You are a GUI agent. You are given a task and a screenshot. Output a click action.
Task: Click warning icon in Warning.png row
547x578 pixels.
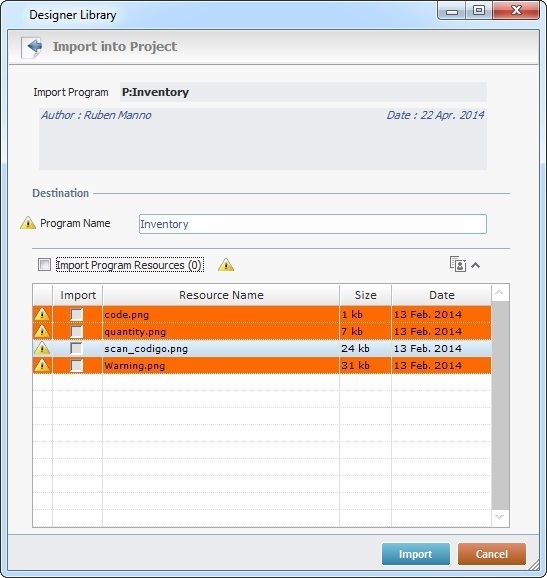tap(42, 365)
